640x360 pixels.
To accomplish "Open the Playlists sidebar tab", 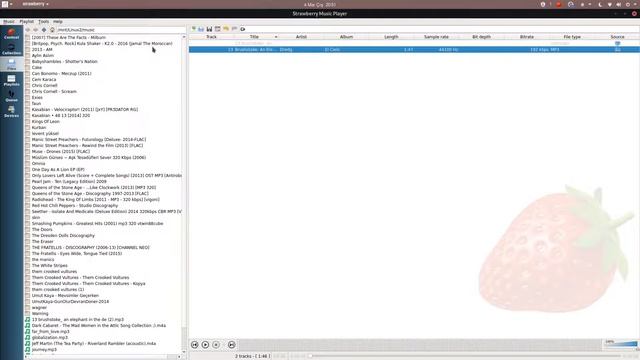I will pos(11,80).
